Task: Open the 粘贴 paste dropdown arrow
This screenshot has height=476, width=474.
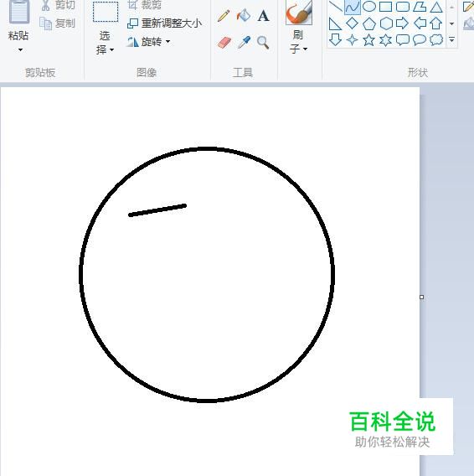Action: [x=20, y=49]
